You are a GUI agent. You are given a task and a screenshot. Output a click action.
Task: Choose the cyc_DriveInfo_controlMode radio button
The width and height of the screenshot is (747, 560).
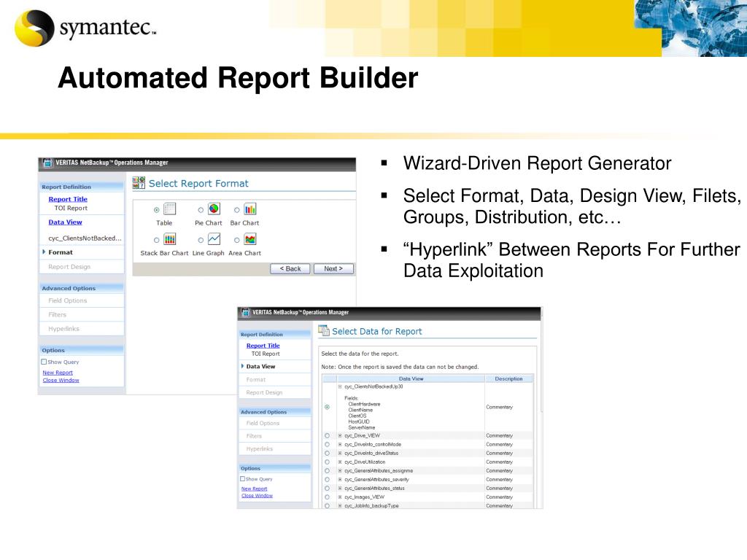(327, 444)
